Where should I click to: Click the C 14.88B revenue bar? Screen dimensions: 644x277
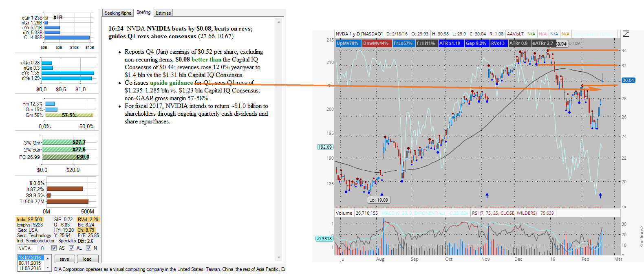[67, 37]
